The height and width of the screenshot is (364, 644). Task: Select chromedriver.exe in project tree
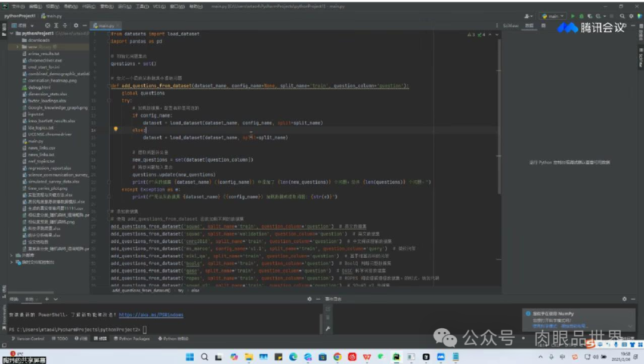click(45, 60)
